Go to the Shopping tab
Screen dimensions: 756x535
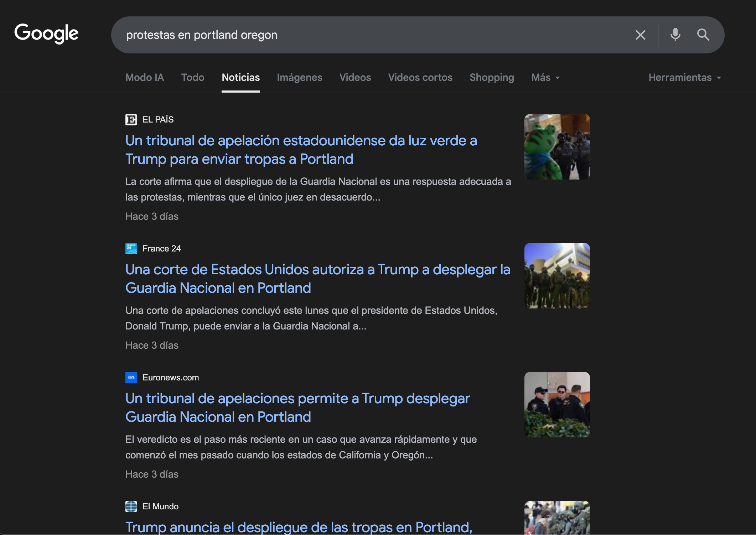(x=492, y=78)
